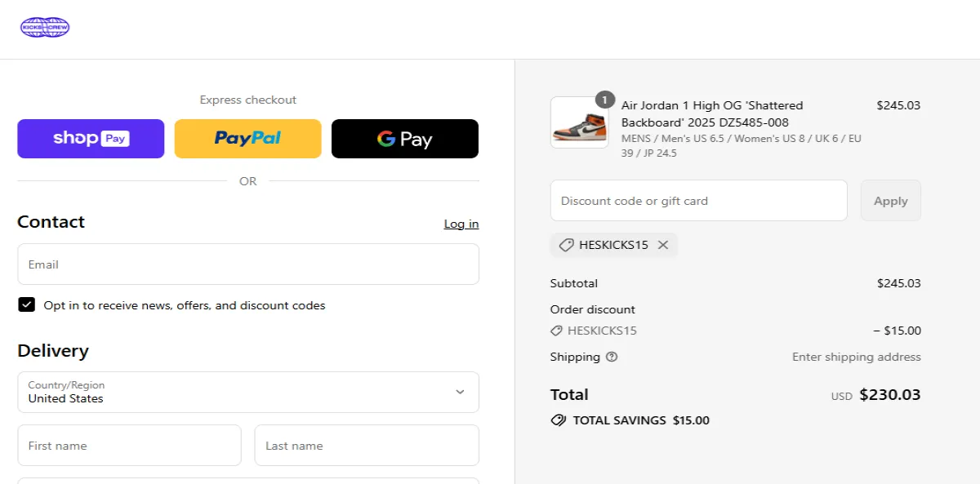
Task: Click the Last name field
Action: (366, 445)
